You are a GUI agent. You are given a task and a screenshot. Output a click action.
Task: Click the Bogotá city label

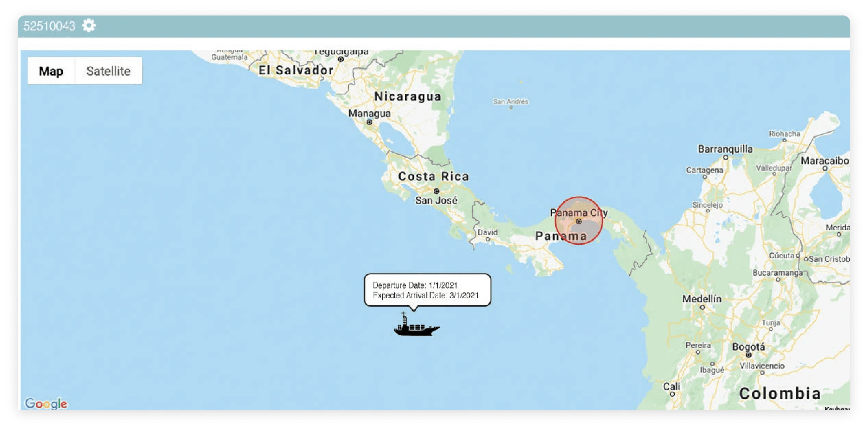[x=748, y=347]
